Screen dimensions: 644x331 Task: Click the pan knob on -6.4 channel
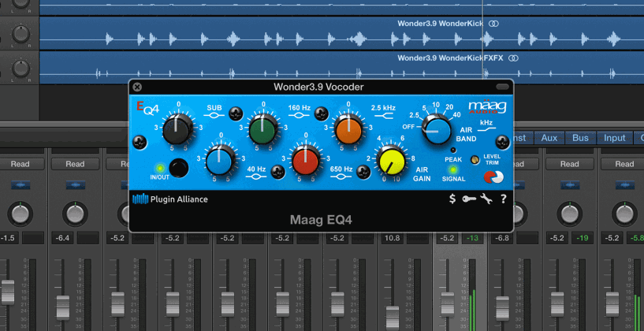(75, 214)
